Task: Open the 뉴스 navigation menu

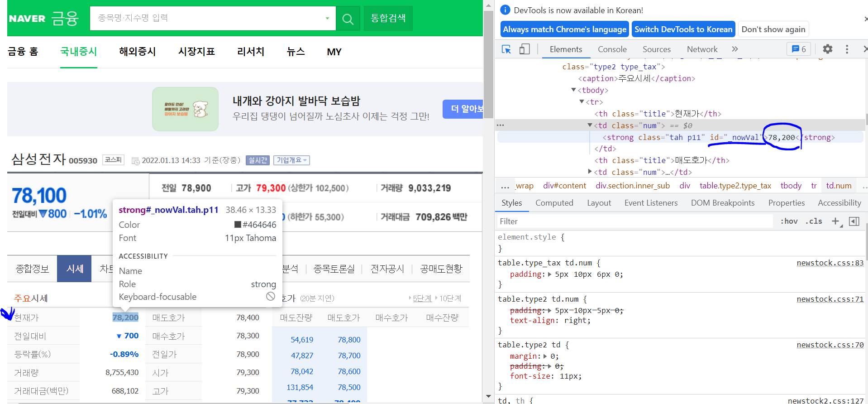Action: point(296,52)
